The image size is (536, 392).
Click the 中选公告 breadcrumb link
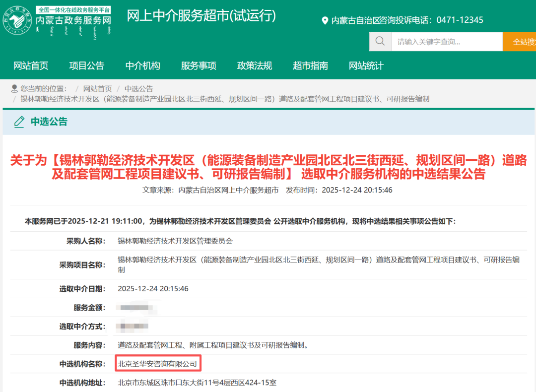click(x=139, y=88)
